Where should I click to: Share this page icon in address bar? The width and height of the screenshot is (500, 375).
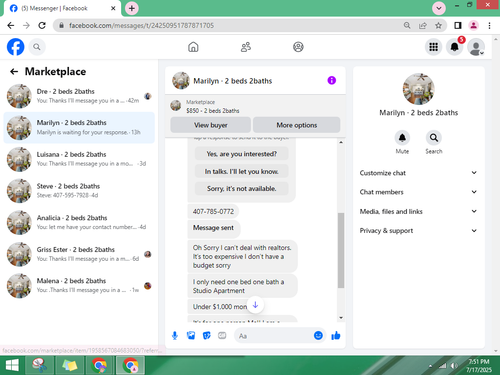click(x=423, y=25)
